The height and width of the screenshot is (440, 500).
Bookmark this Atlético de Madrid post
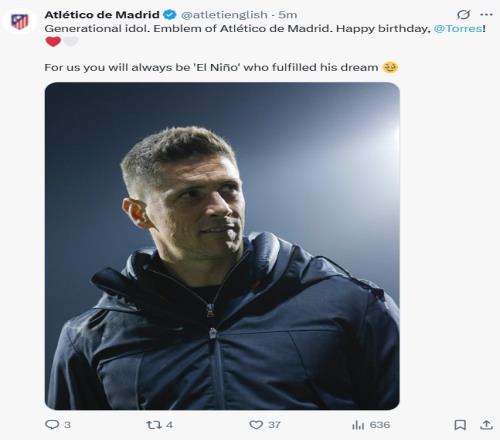click(460, 425)
